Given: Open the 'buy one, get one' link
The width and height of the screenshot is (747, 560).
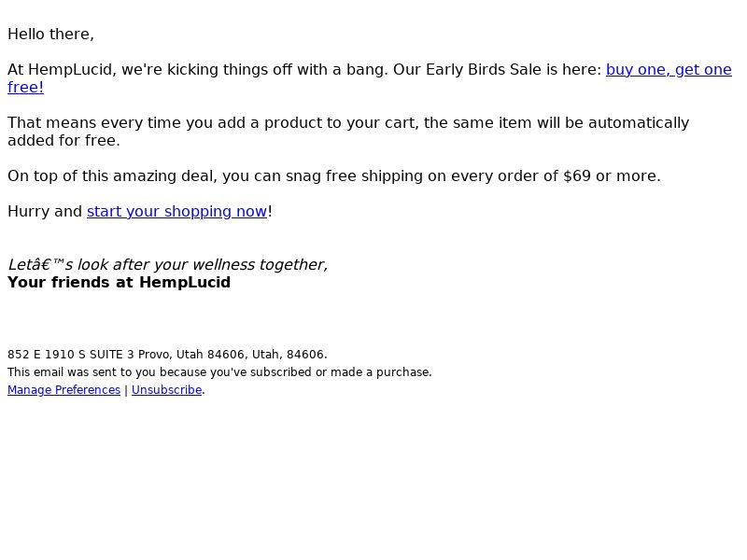Looking at the screenshot, I should pos(669,69).
